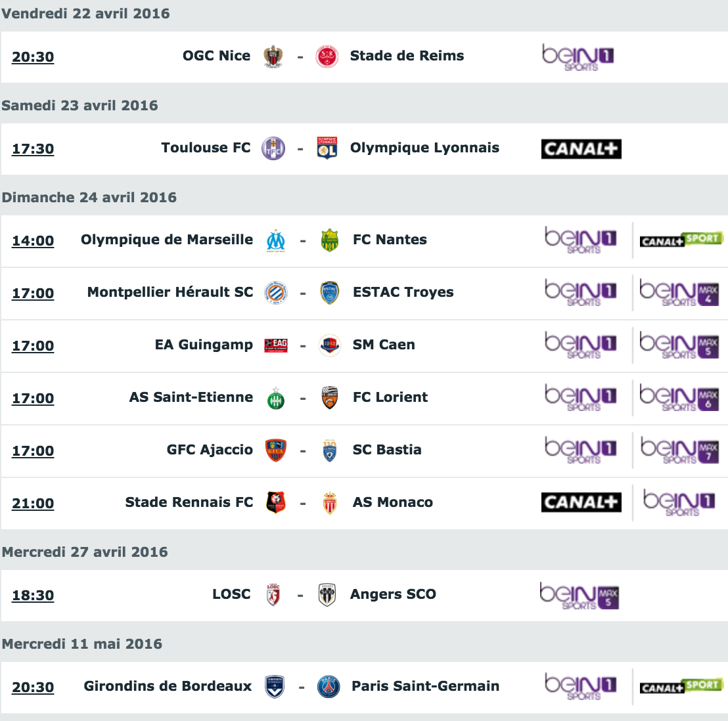Select the Olympique Lyonnais OL logo
Viewport: 728px width, 721px height.
click(327, 148)
